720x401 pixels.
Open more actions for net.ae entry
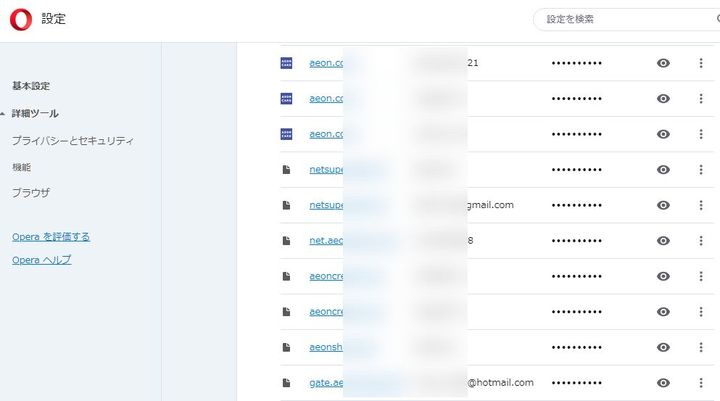700,241
